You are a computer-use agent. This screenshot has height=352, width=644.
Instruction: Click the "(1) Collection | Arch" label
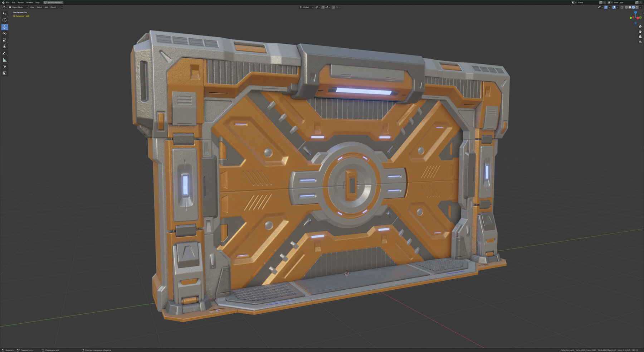click(x=21, y=16)
